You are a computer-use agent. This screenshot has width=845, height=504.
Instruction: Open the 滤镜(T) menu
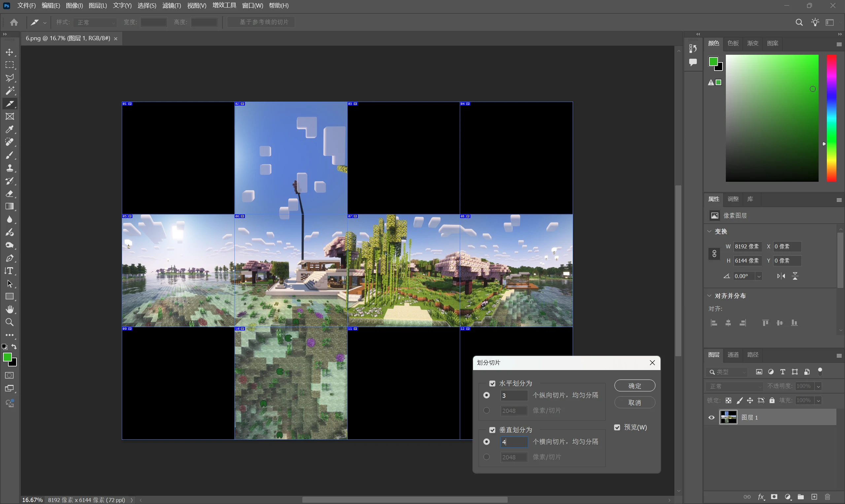172,5
